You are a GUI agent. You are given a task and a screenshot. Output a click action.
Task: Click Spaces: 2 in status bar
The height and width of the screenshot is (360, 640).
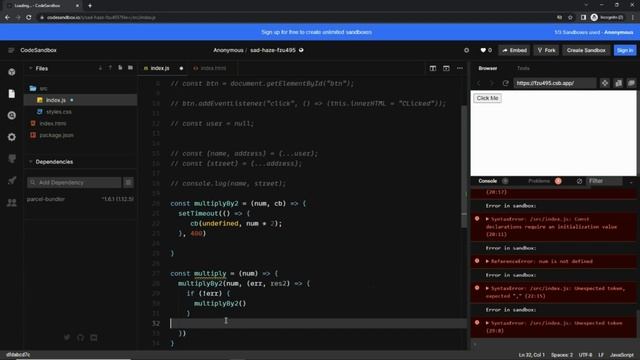tap(562, 355)
